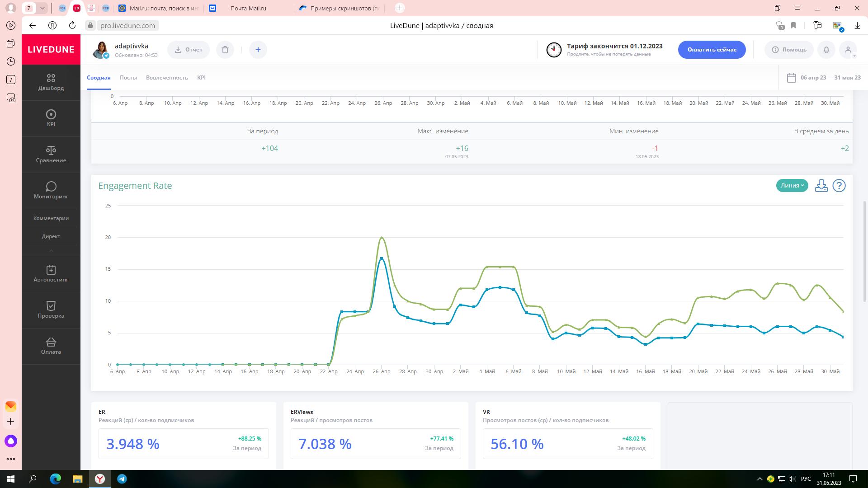Open browser hamburger menu
The width and height of the screenshot is (868, 488).
pos(797,8)
